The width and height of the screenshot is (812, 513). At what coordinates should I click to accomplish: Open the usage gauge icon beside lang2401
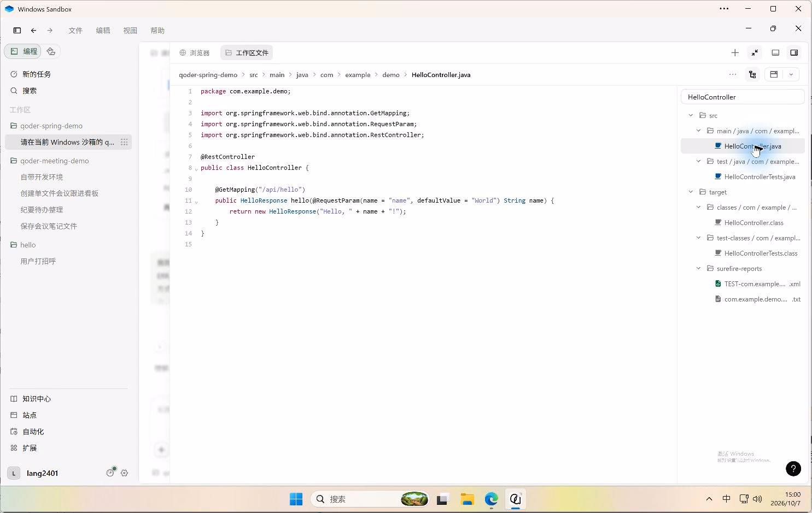(x=110, y=473)
